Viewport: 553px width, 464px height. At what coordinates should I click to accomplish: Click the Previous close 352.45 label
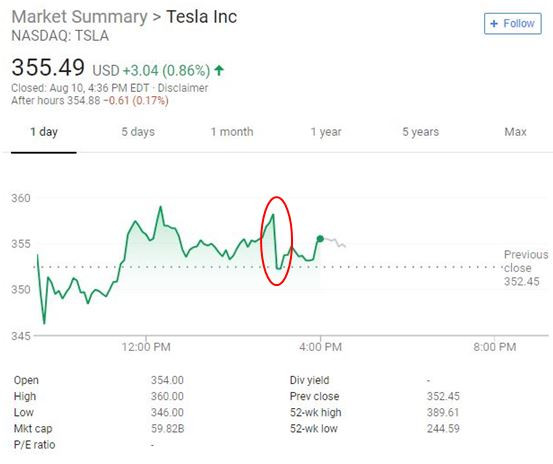[x=525, y=268]
